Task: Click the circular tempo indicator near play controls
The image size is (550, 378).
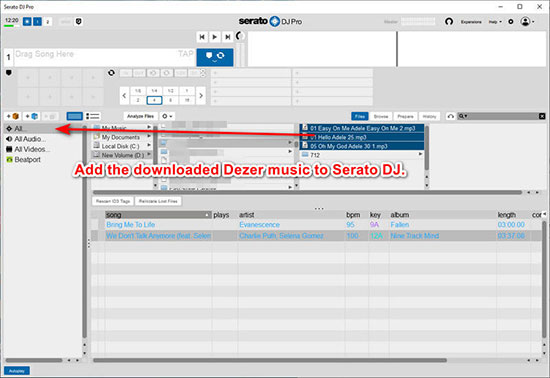Action: coord(240,36)
